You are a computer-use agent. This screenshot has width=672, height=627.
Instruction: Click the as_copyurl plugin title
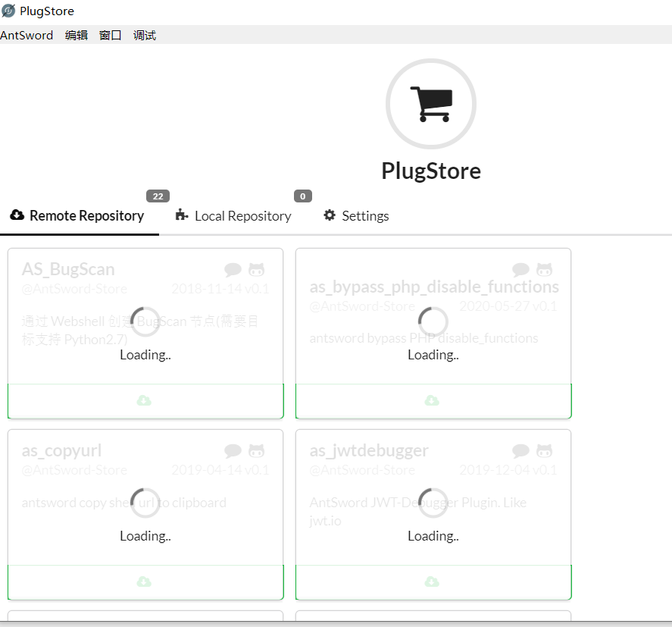tap(61, 451)
